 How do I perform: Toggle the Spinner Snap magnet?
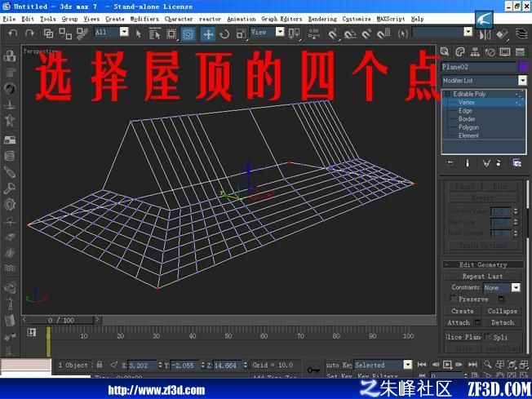pos(383,33)
